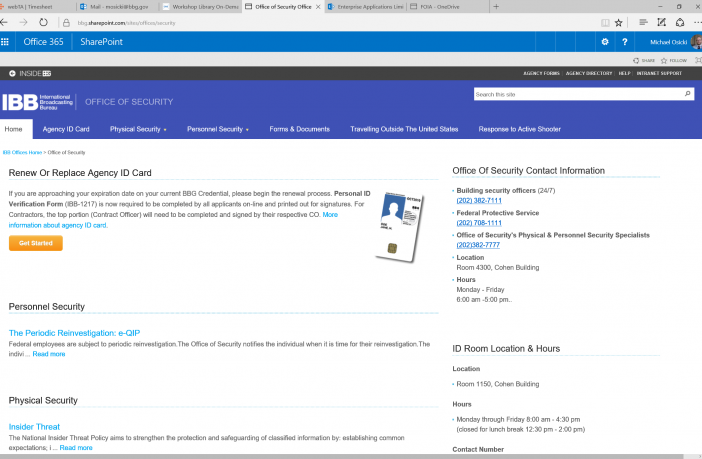
Task: Click the agency ID card image
Action: point(400,227)
